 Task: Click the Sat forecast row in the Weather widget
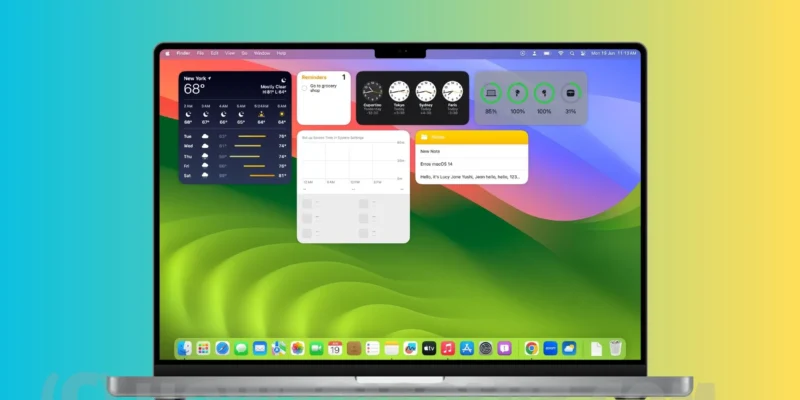tap(235, 176)
